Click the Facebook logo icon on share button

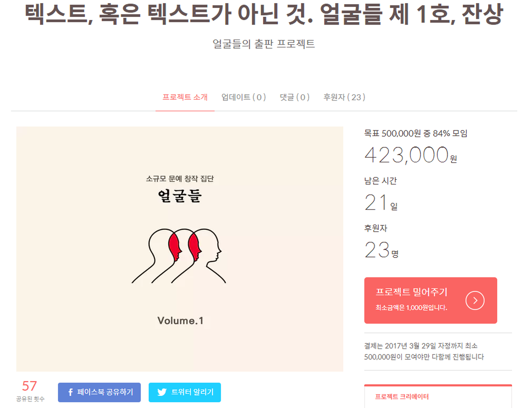pos(70,392)
